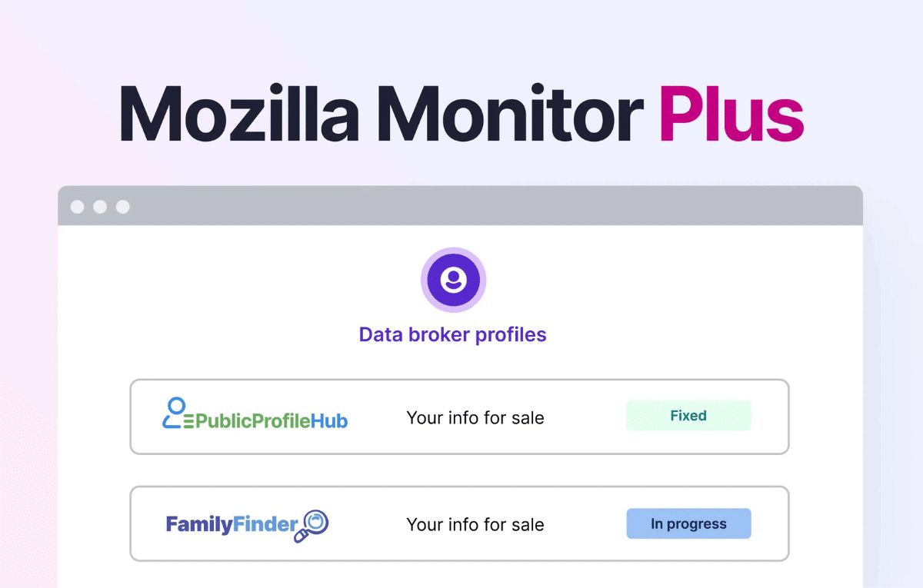Image resolution: width=923 pixels, height=588 pixels.
Task: Click the green Fixed status badge
Action: (688, 416)
